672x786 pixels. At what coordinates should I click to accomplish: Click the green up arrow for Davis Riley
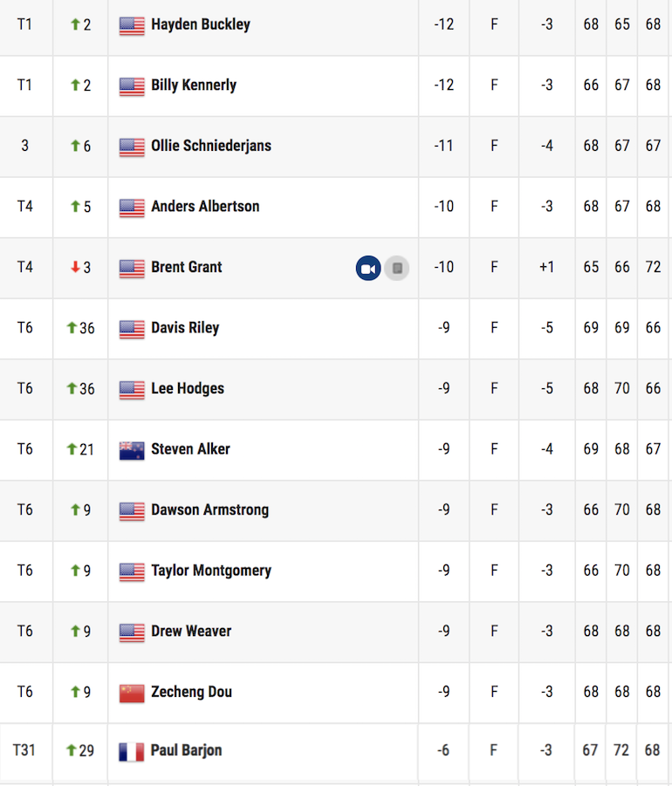coord(72,328)
